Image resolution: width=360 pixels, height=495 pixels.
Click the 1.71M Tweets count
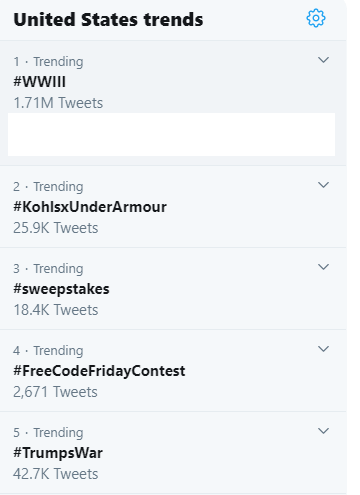coord(58,103)
